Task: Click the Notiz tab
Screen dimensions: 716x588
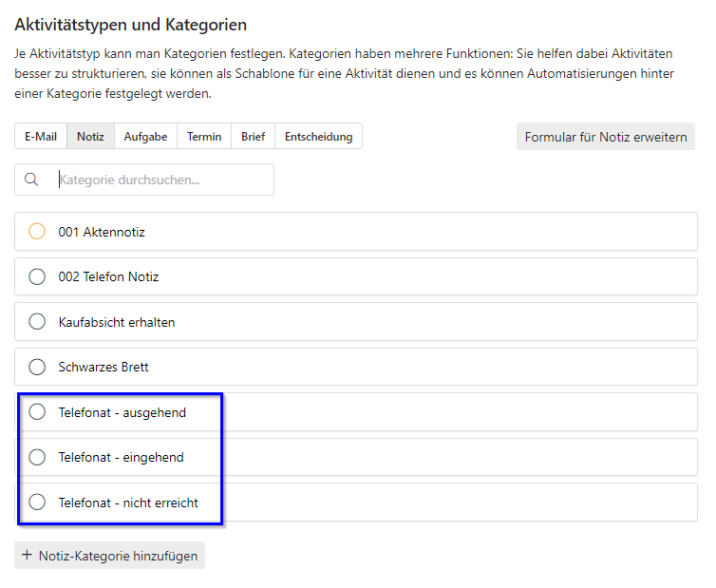Action: click(x=90, y=137)
